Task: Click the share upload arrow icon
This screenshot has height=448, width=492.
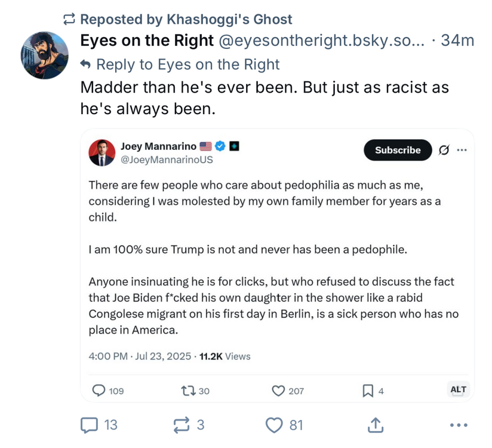Action: pyautogui.click(x=375, y=425)
